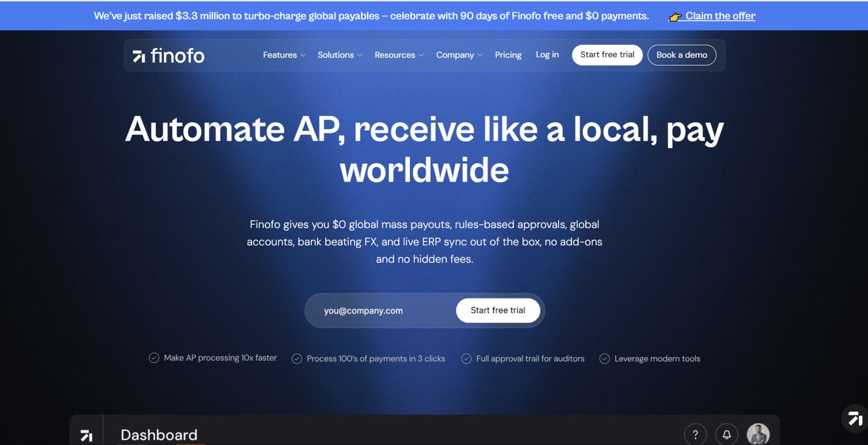The width and height of the screenshot is (868, 445).
Task: Expand the Features dropdown menu
Action: (x=284, y=55)
